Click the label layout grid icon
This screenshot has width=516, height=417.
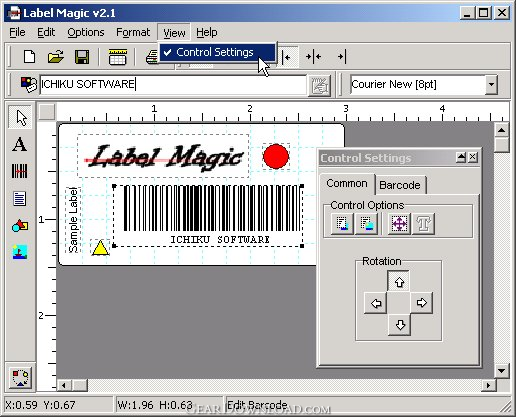pos(117,57)
